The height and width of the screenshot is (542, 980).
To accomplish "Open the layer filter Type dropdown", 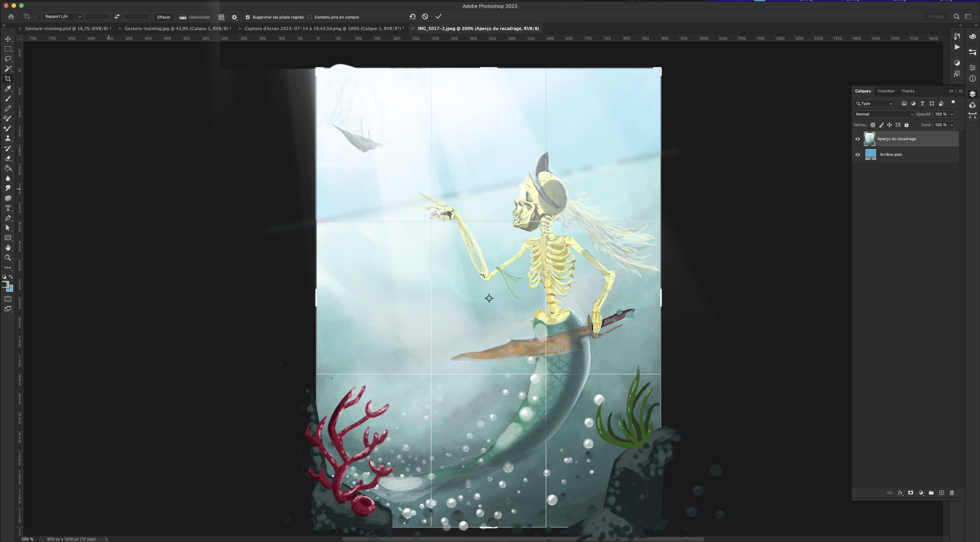I will (874, 103).
